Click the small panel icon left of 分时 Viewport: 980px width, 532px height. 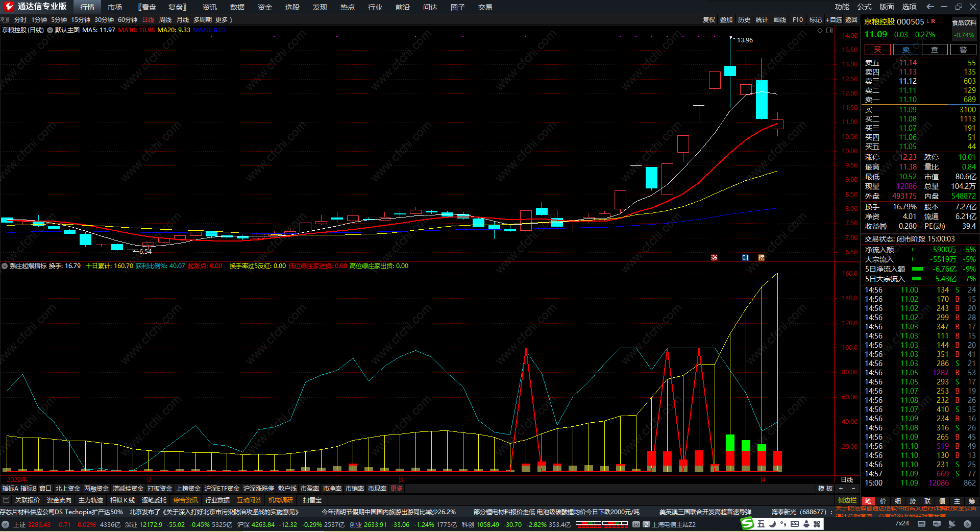tap(5, 19)
